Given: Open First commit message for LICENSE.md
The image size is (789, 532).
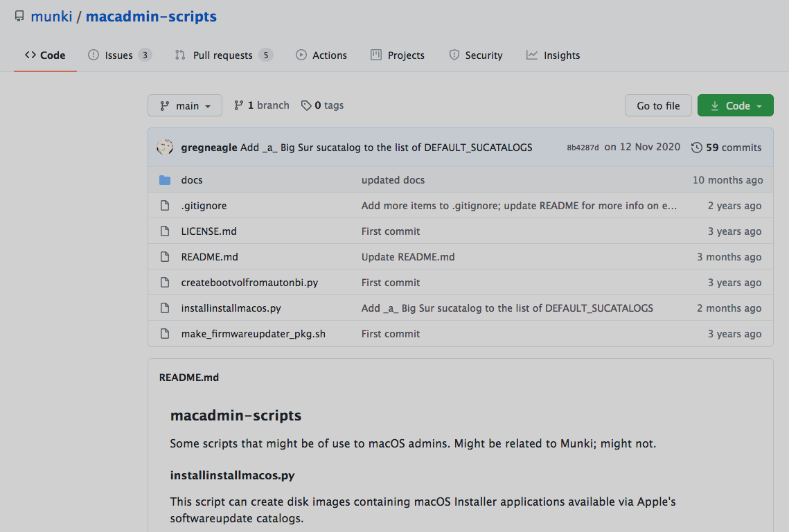Looking at the screenshot, I should 391,231.
